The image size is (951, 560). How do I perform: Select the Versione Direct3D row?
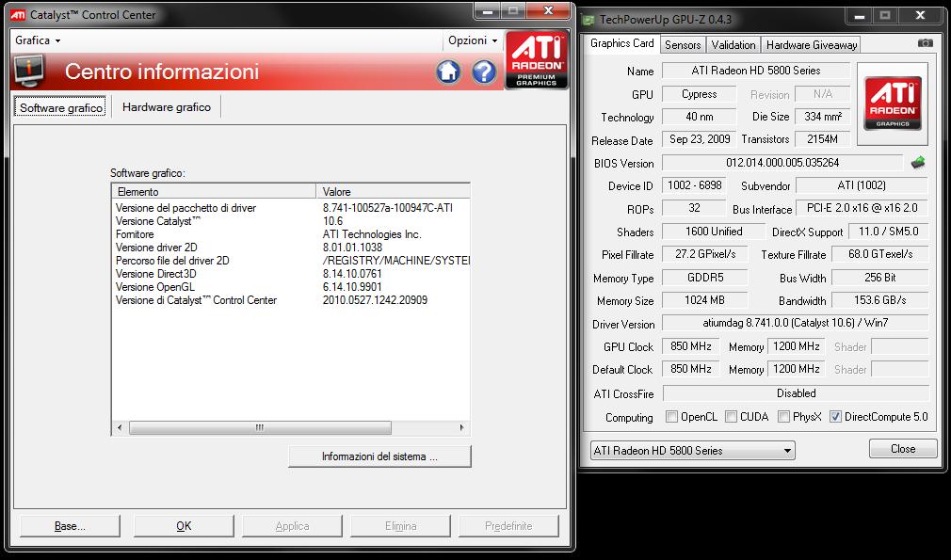point(291,274)
